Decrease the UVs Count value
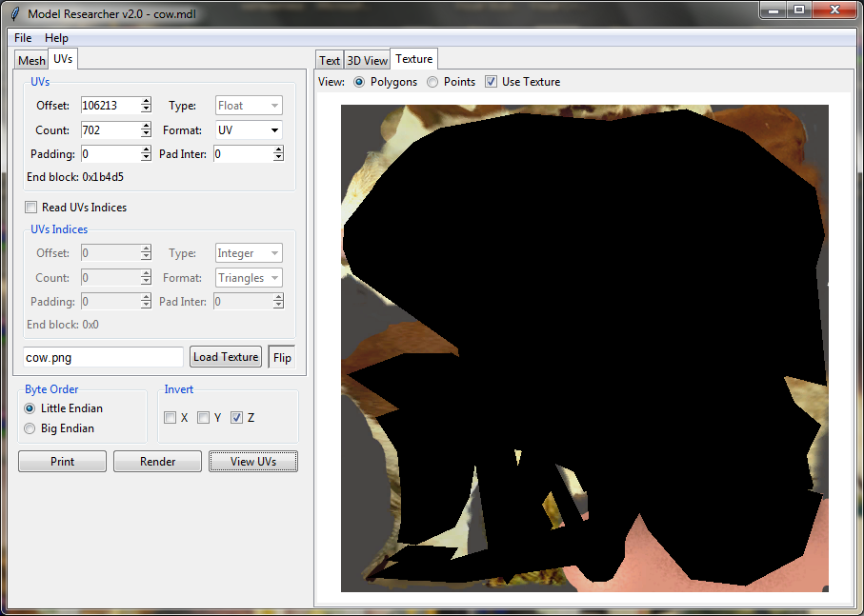 point(146,134)
